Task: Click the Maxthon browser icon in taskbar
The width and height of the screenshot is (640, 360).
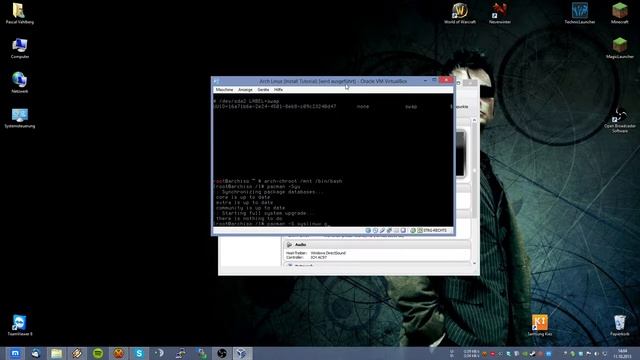Action: pyautogui.click(x=15, y=353)
